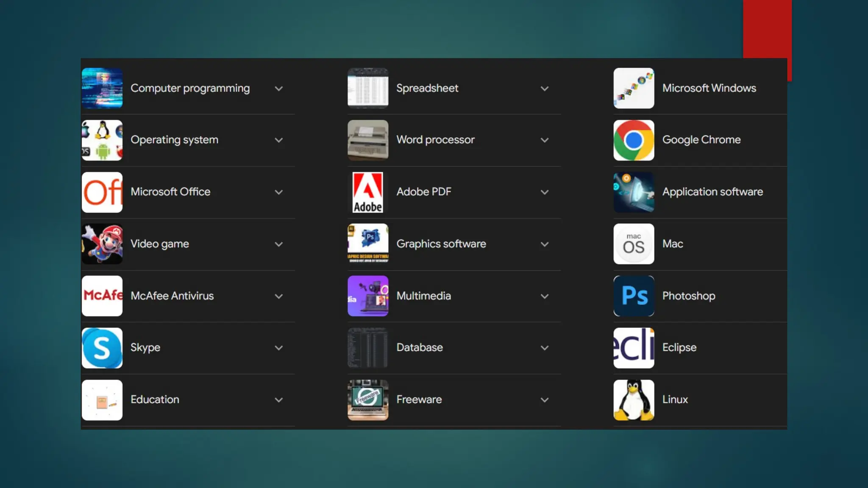Viewport: 868px width, 488px height.
Task: Click the Skype S icon
Action: coord(102,348)
